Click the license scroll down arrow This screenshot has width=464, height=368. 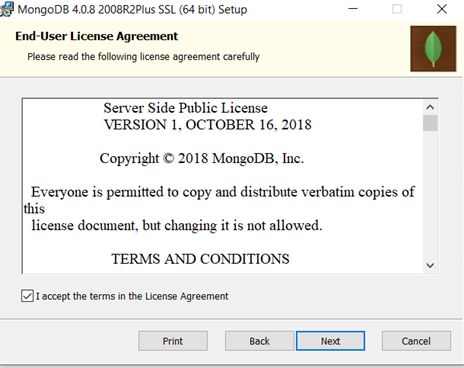click(430, 265)
